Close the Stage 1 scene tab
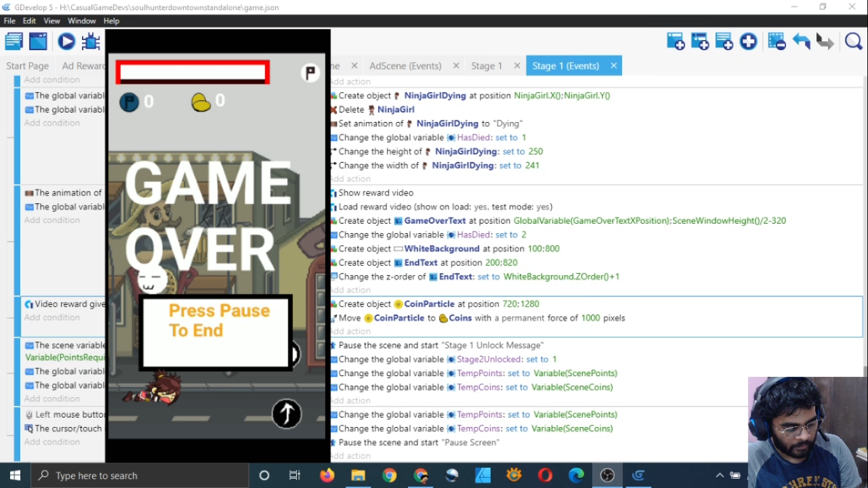The height and width of the screenshot is (488, 868). pos(517,65)
